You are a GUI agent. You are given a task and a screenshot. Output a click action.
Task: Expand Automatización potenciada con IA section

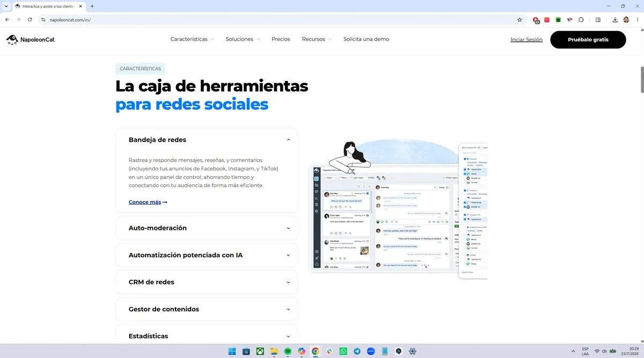207,255
